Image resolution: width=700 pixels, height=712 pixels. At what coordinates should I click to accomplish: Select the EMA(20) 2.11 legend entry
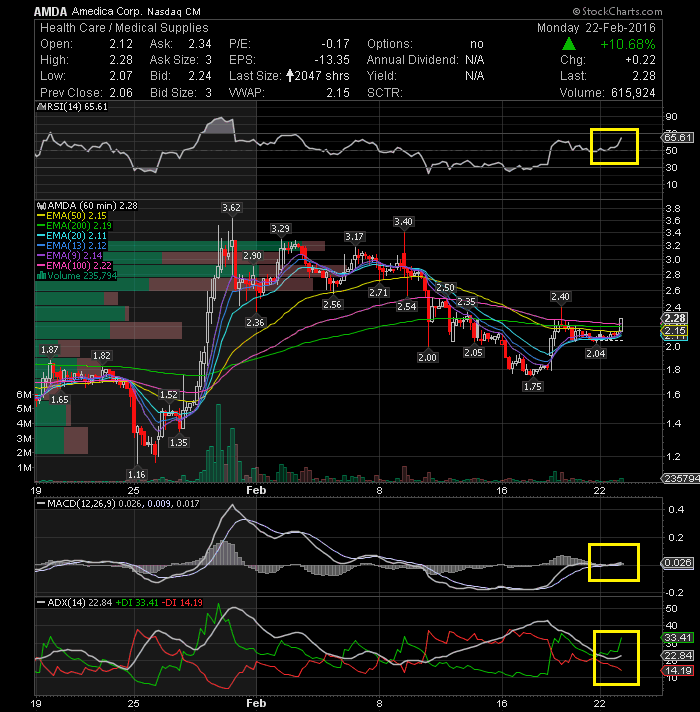72,236
